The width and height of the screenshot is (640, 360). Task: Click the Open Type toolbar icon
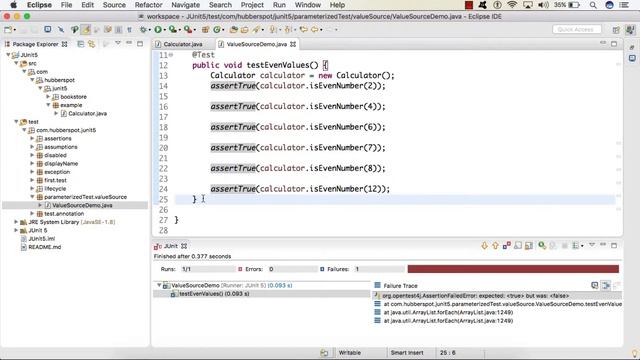[233, 29]
